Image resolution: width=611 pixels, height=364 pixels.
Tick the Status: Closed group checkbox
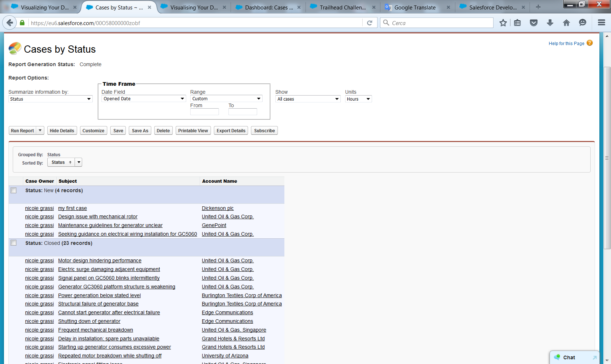[13, 243]
